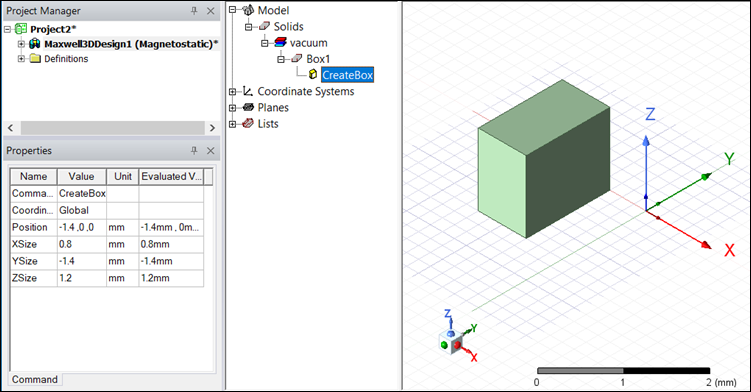Collapse the Solids tree node
751x392 pixels.
(x=248, y=27)
